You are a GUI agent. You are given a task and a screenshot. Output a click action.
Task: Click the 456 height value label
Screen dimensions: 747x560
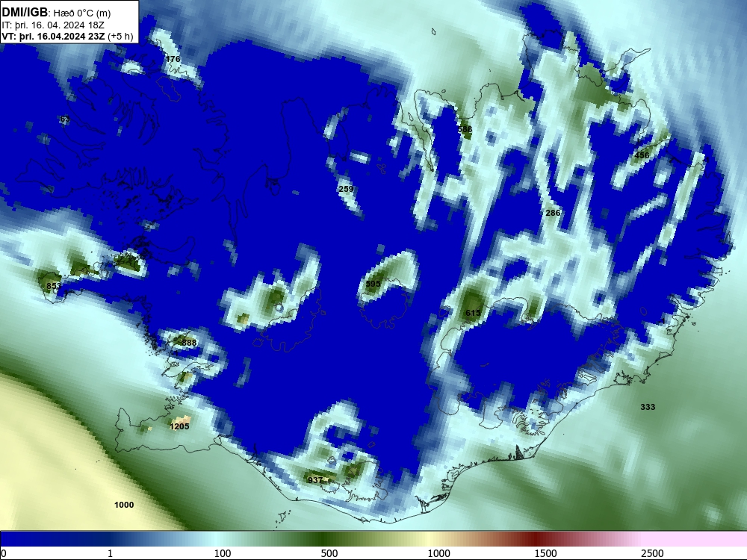[x=642, y=155]
